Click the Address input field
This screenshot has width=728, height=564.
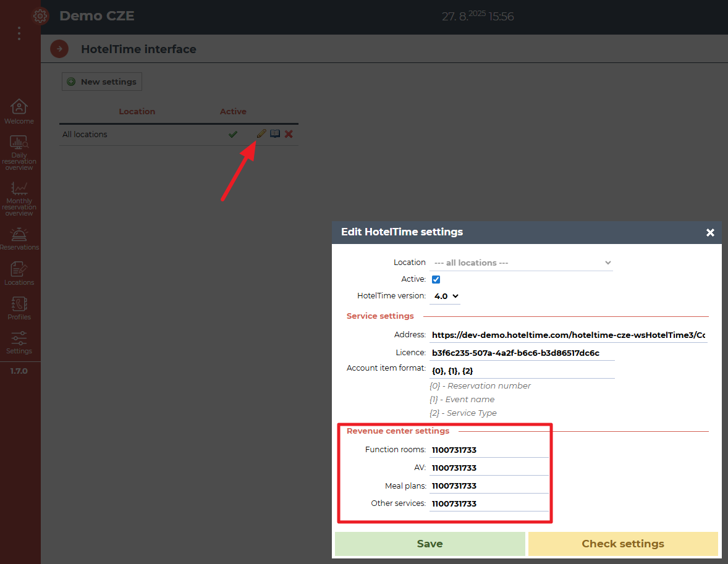coord(569,335)
